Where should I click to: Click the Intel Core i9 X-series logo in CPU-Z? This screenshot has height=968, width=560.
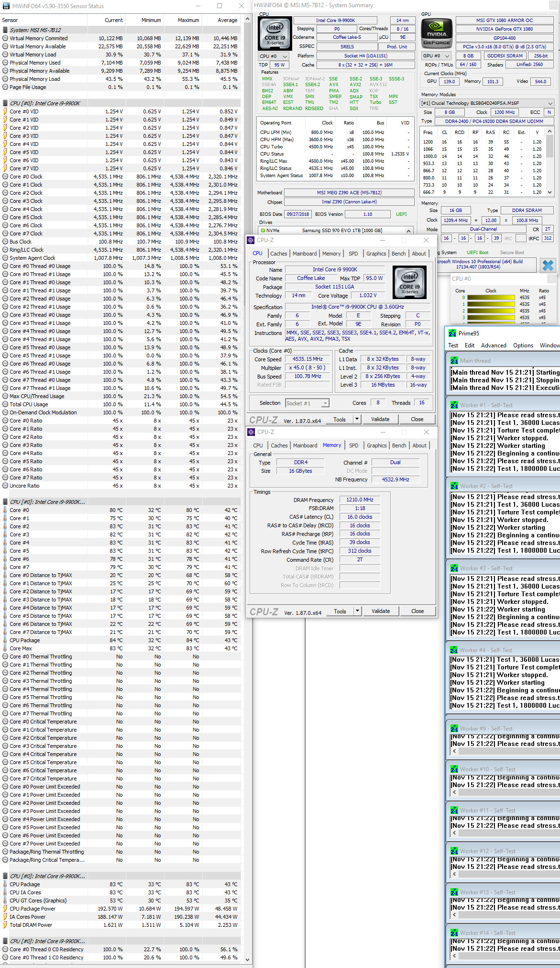point(409,282)
